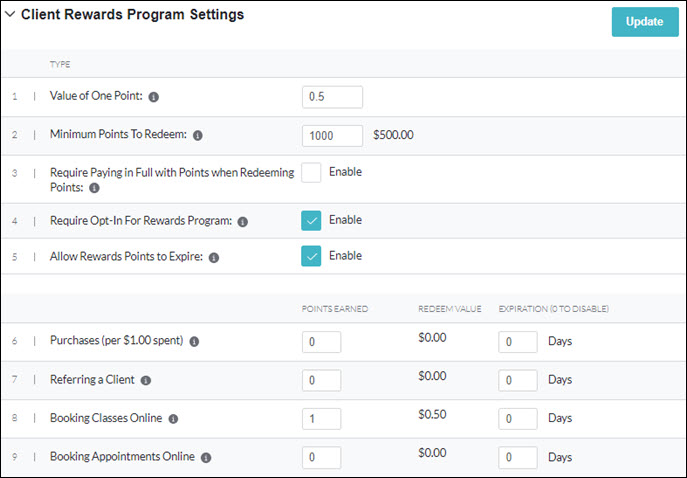Click info icon beside Value of One Point
The height and width of the screenshot is (478, 687).
(x=154, y=97)
